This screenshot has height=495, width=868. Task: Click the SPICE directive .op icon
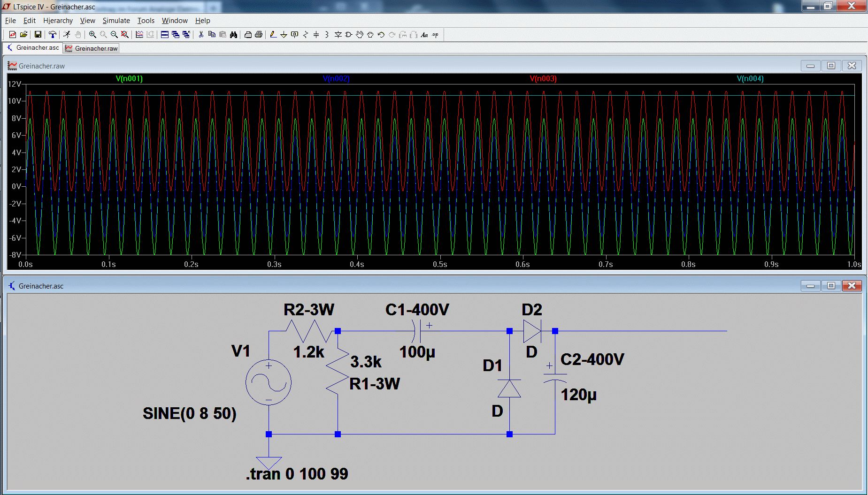point(435,35)
